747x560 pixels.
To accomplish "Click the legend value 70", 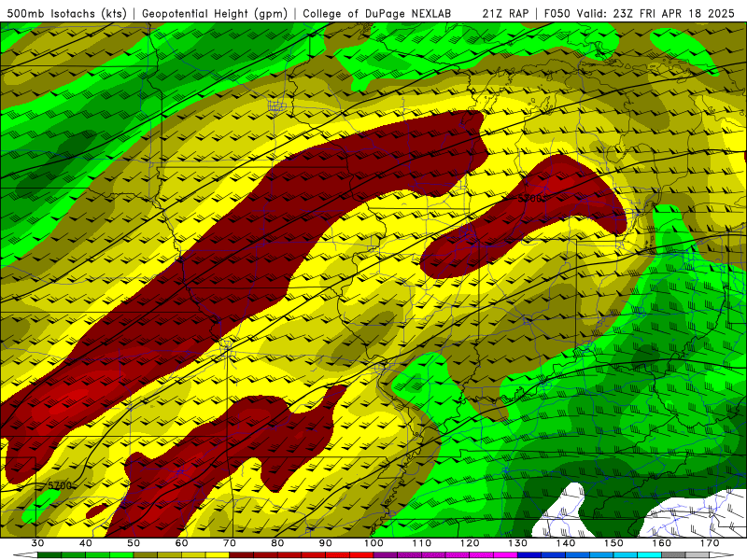I will click(x=230, y=543).
